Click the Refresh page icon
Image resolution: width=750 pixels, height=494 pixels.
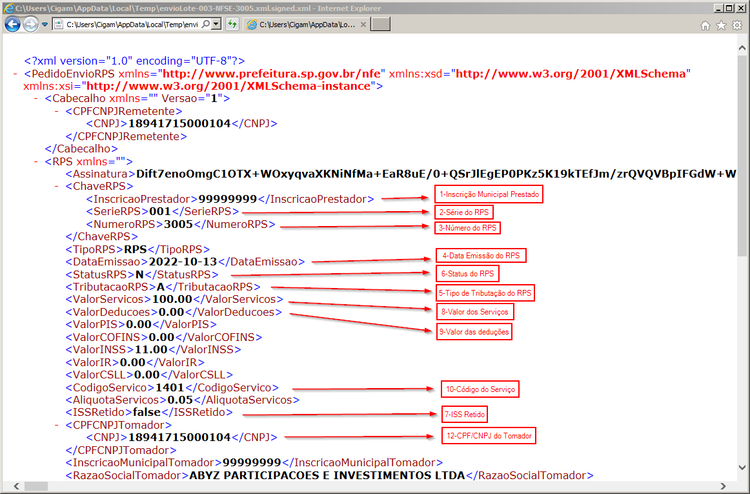tap(232, 24)
